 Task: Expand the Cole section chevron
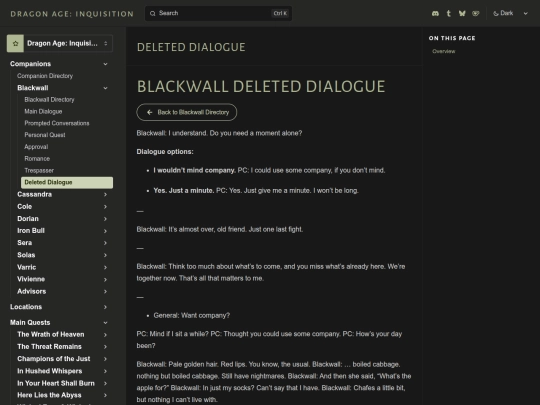105,207
